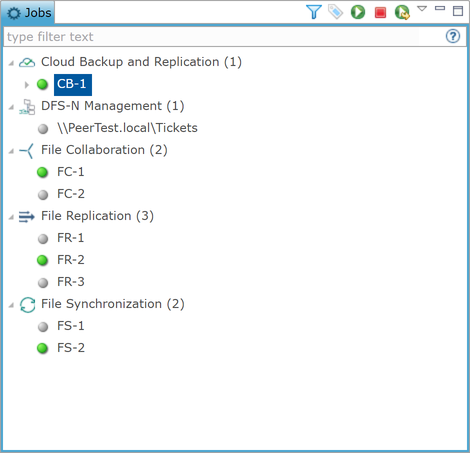Click the tag icon in Jobs toolbar

(335, 12)
